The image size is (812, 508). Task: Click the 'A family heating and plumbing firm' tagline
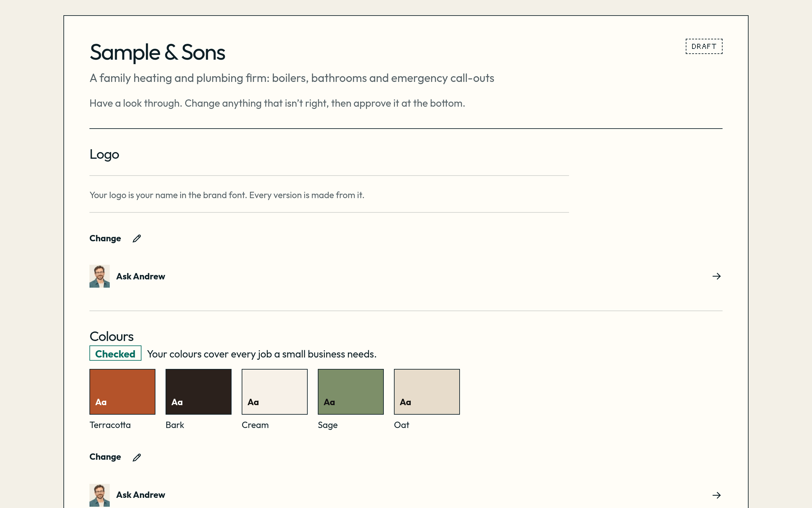click(291, 78)
